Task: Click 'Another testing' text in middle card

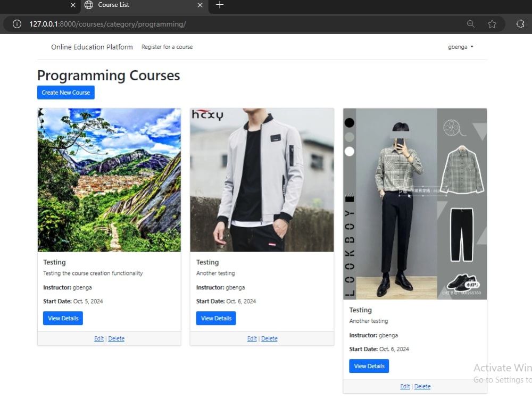Action: pyautogui.click(x=215, y=273)
